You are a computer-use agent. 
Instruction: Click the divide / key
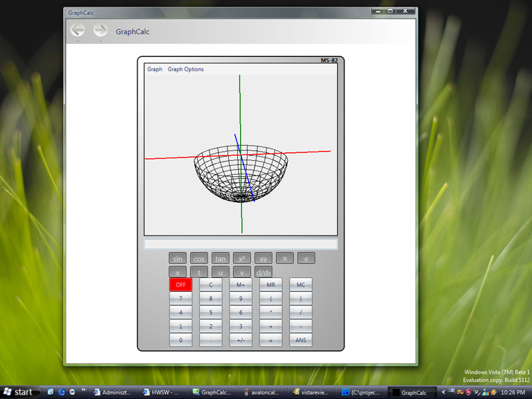pos(301,313)
